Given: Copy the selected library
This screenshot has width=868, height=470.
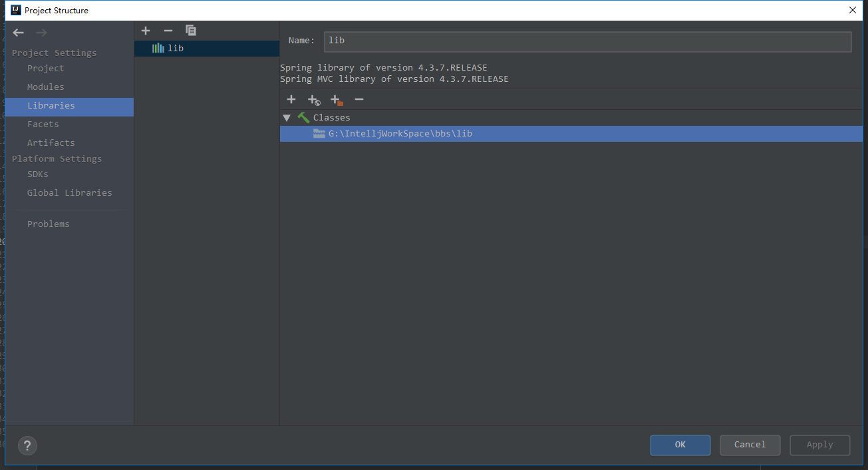Looking at the screenshot, I should [x=191, y=31].
